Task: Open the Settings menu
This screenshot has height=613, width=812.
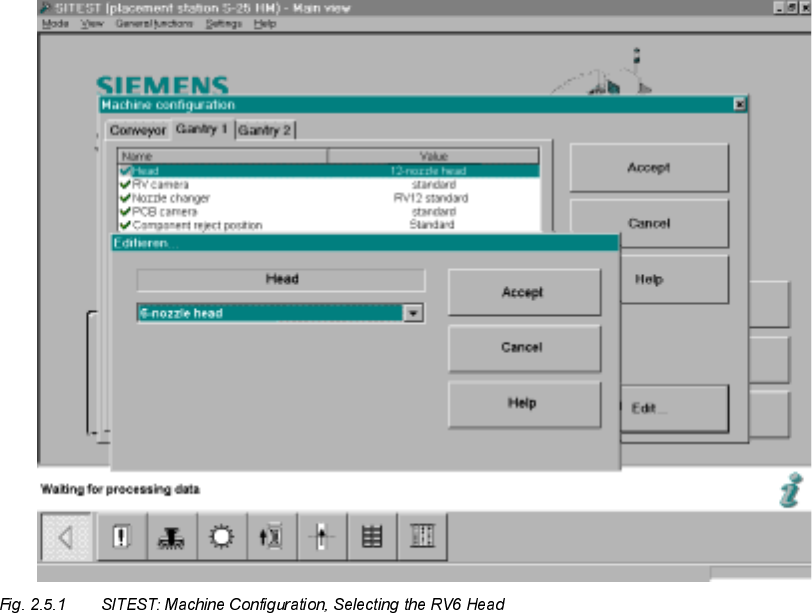Action: 224,24
